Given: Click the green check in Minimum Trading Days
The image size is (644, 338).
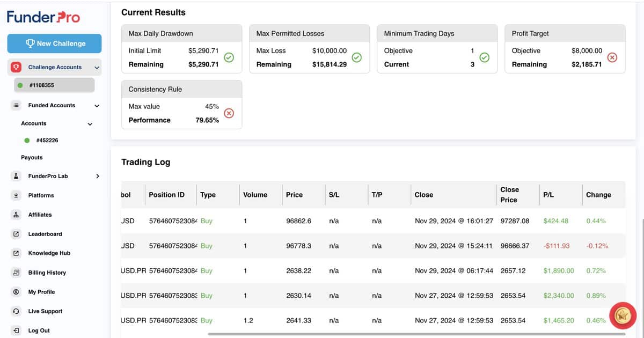Looking at the screenshot, I should [x=484, y=57].
